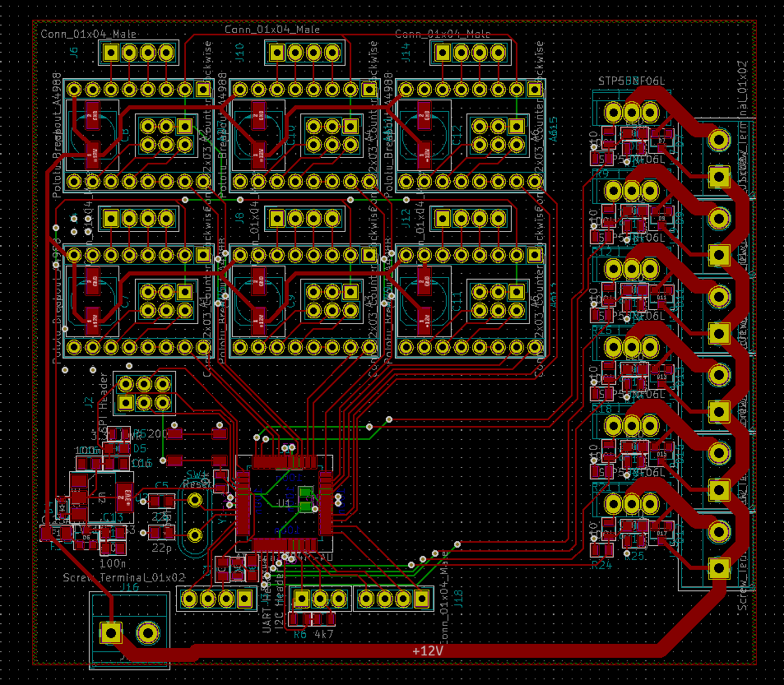The image size is (784, 685).
Task: Select the R12 resistor label
Action: click(x=601, y=252)
